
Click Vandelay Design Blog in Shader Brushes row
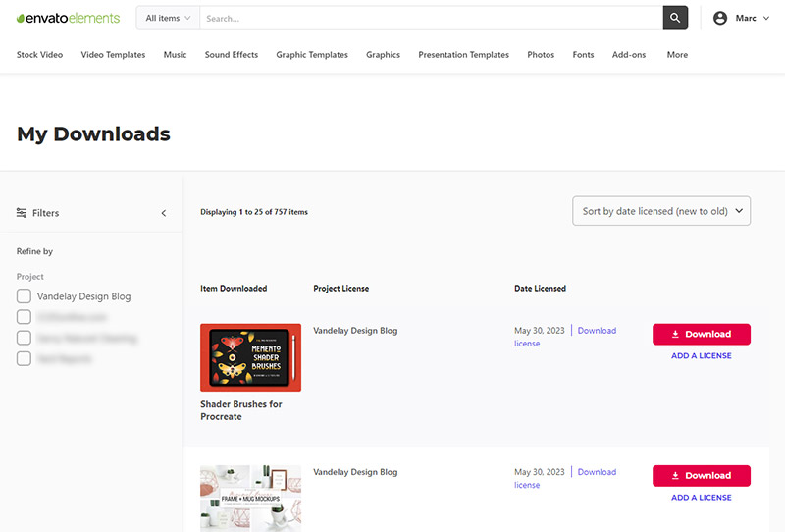click(355, 331)
